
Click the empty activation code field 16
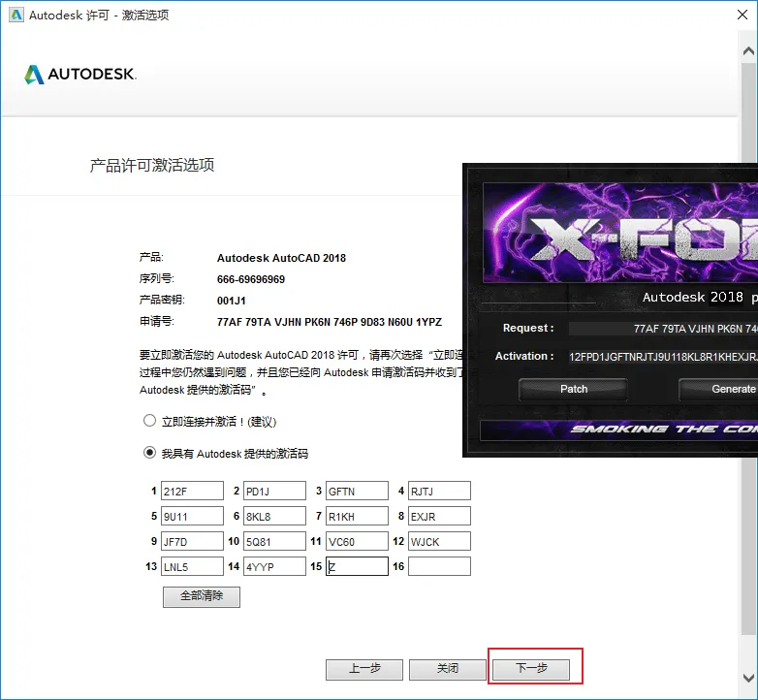439,566
